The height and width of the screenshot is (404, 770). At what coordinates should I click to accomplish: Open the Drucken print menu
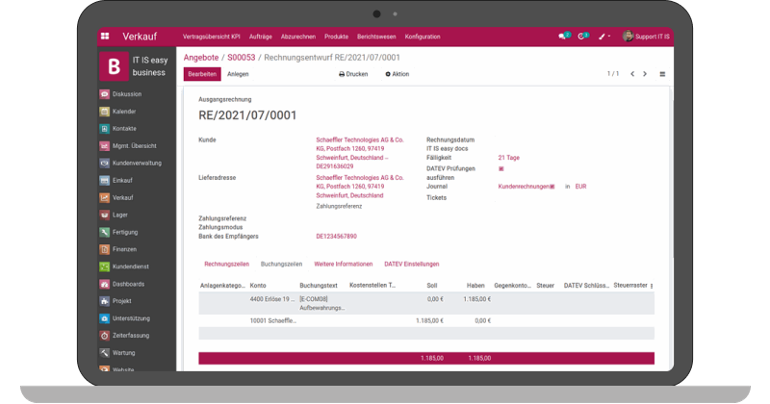353,74
